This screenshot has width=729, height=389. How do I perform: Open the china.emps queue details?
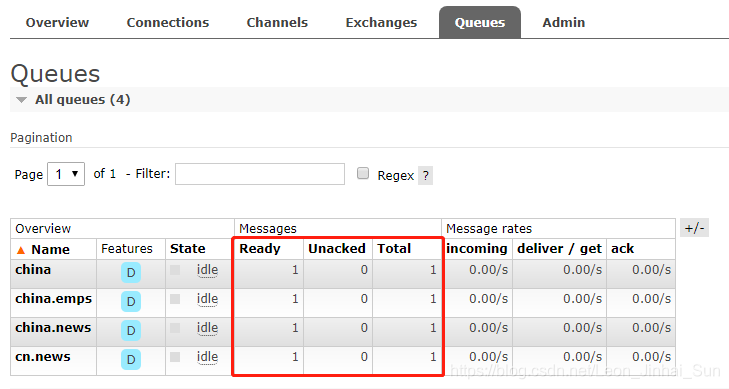click(53, 298)
